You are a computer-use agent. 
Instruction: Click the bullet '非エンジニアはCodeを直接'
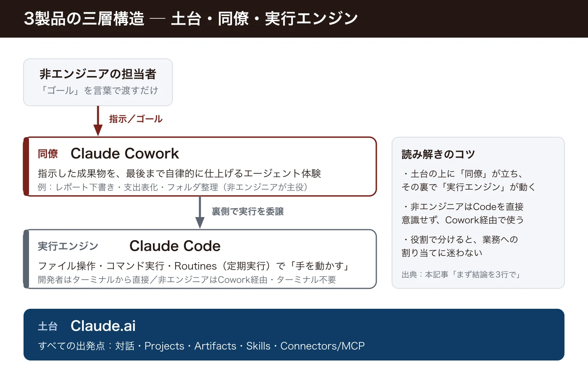(463, 206)
